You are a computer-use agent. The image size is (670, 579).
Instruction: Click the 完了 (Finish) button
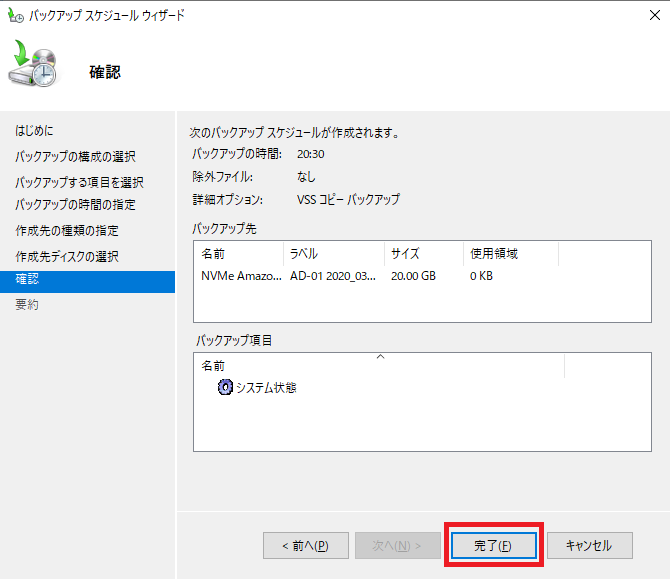point(493,545)
